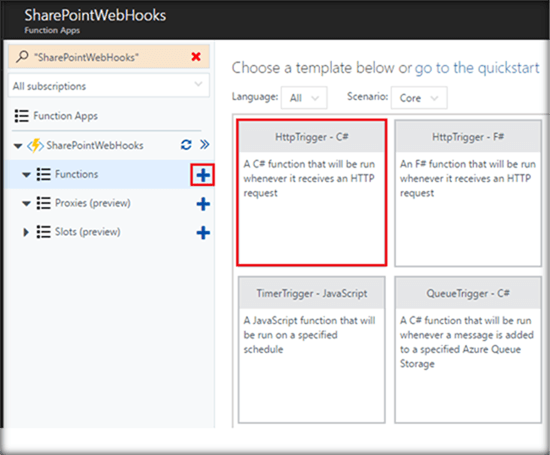Clear the SharePointWebHooks search with red X

pyautogui.click(x=196, y=56)
